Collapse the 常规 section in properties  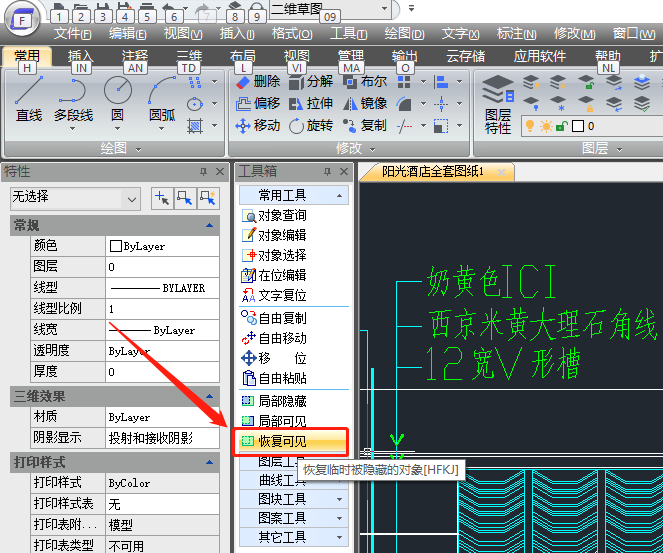click(x=208, y=226)
